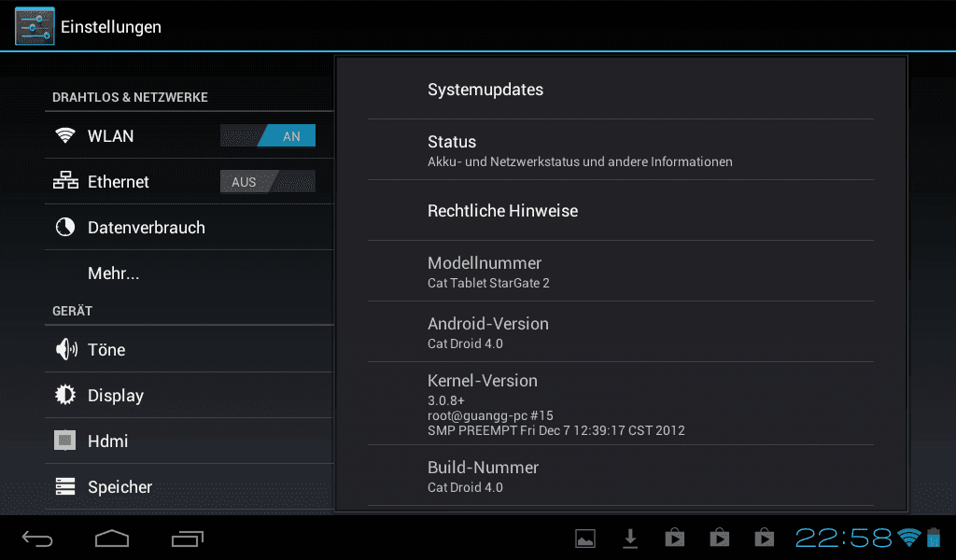Click the Einstellungen title text

(x=111, y=27)
